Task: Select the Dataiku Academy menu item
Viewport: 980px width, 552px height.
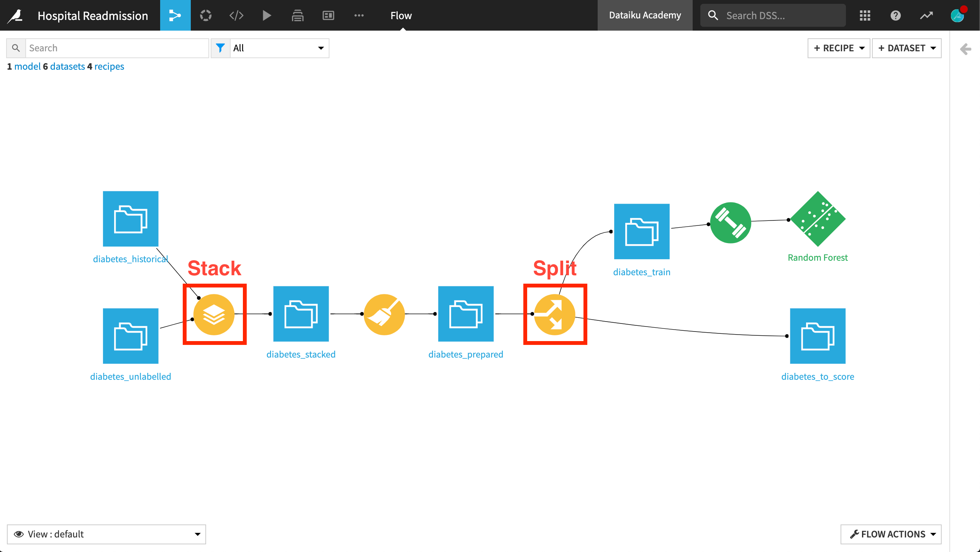Action: tap(645, 15)
